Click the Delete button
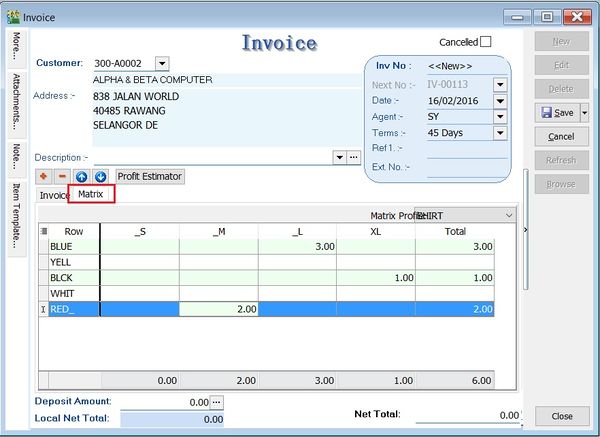Viewport: 600px width, 437px height. (x=561, y=89)
